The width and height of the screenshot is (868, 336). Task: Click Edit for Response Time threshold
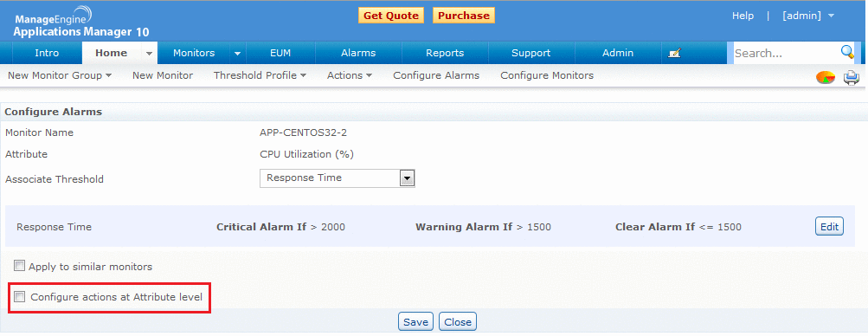pyautogui.click(x=829, y=226)
